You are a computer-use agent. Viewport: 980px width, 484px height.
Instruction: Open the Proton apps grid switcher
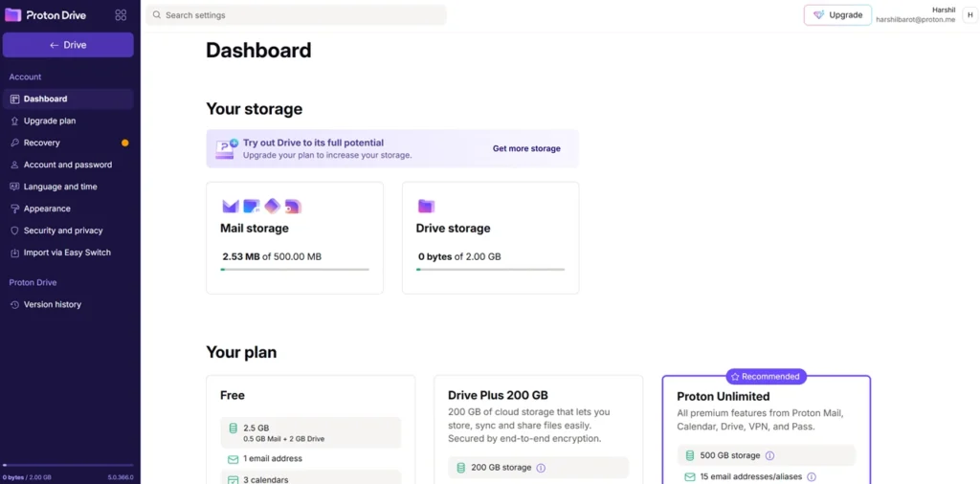pos(122,15)
